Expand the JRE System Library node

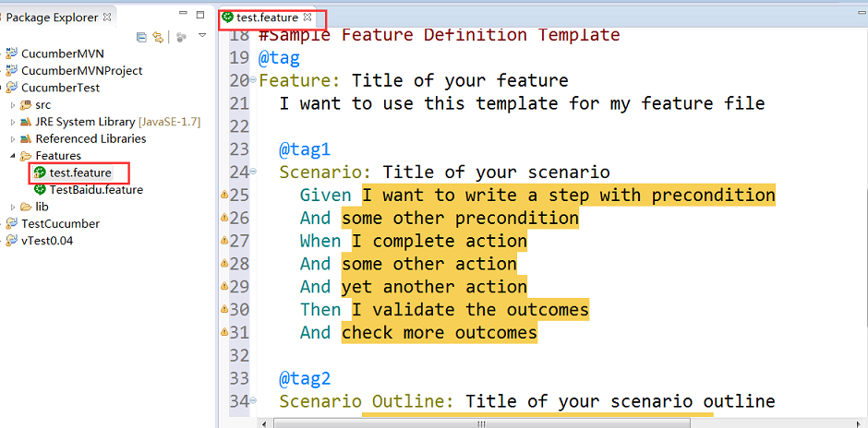coord(13,122)
